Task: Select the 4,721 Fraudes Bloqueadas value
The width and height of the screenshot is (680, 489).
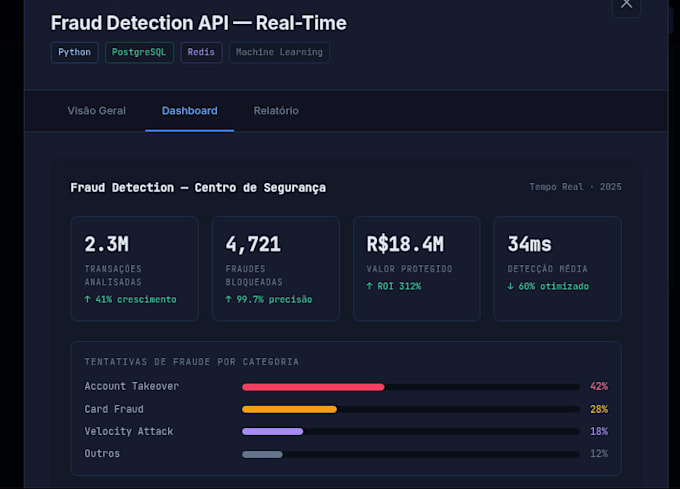Action: point(253,244)
